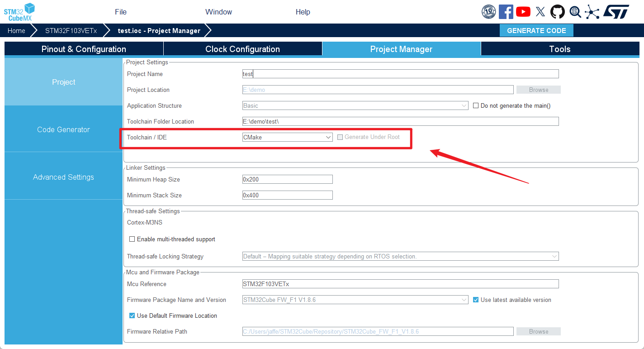644x349 pixels.
Task: Click the globe search icon
Action: pyautogui.click(x=575, y=12)
